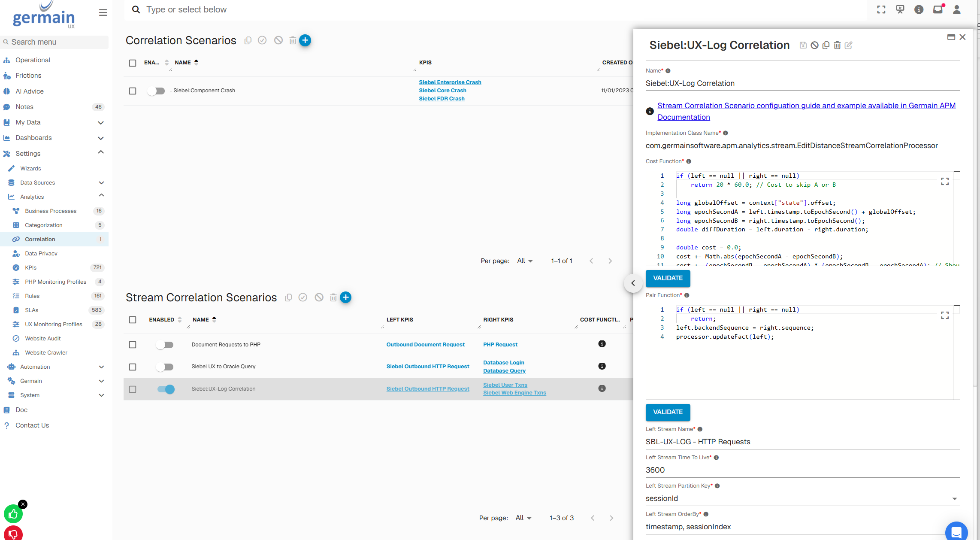Focus the Left Stream Time To Live field
This screenshot has width=980, height=540.
[802, 470]
